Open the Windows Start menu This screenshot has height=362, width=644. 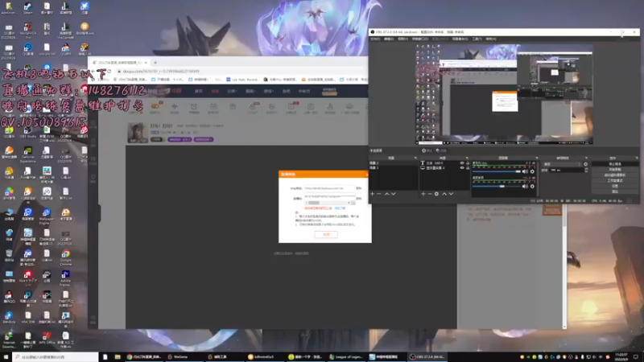pos(6,357)
